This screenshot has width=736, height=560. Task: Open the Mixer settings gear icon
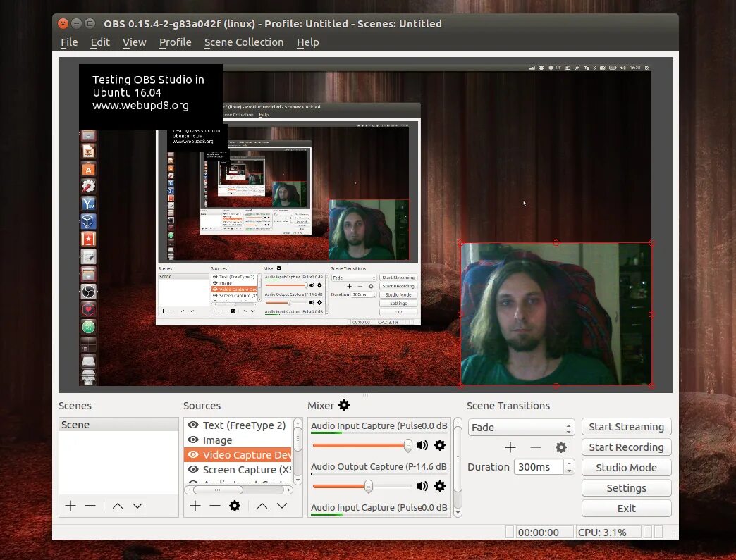344,405
